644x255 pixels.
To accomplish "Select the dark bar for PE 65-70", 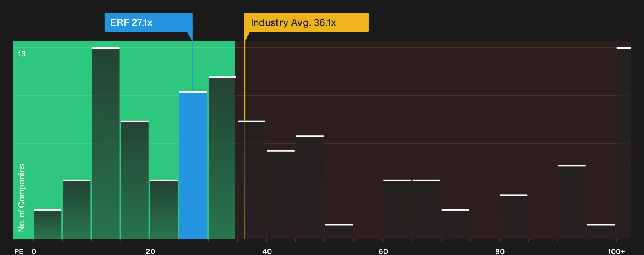I will 426,209.
